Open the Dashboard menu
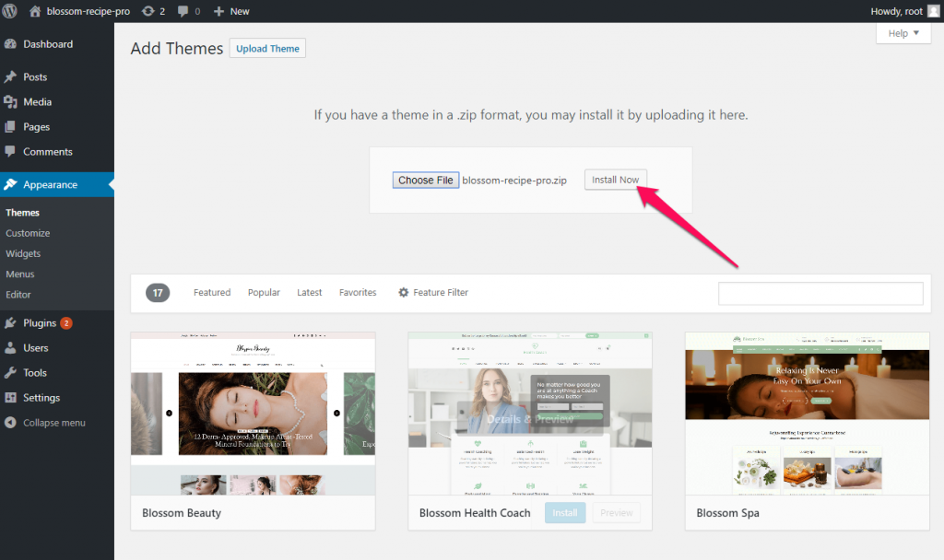 pos(48,44)
